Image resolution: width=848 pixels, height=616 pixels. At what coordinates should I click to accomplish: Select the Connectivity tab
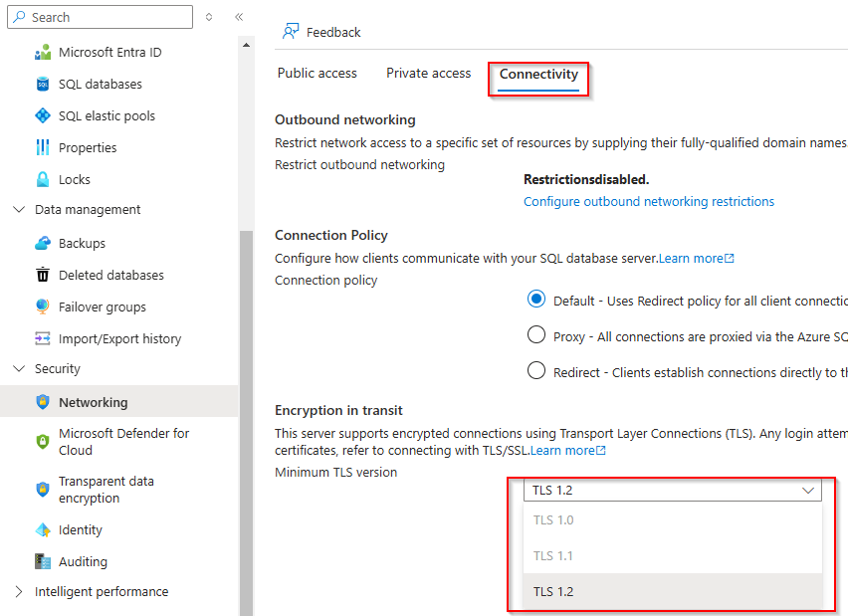pyautogui.click(x=538, y=74)
